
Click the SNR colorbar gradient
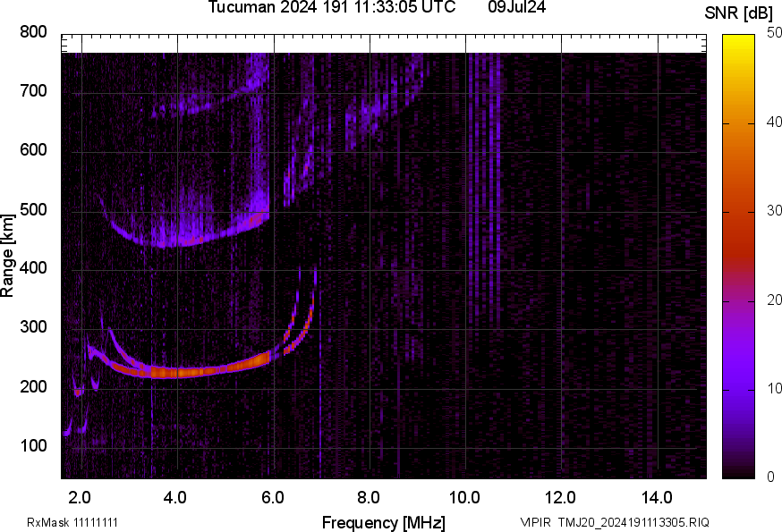coord(738,257)
